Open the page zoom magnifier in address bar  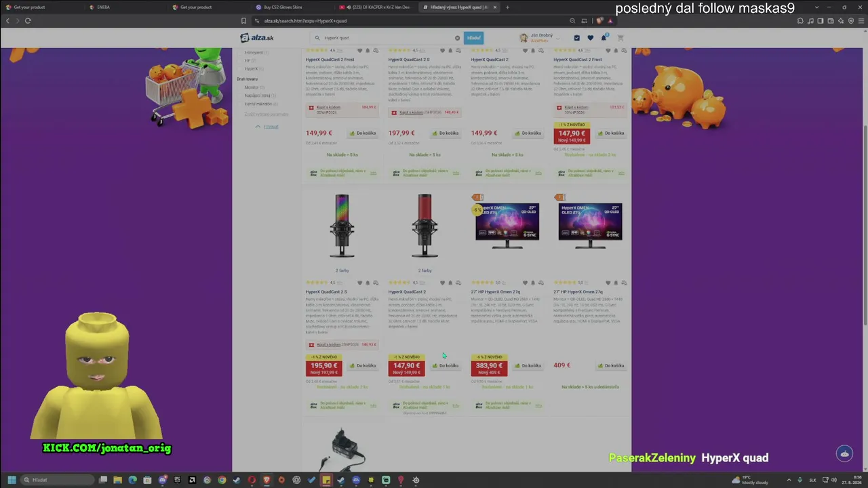[572, 21]
